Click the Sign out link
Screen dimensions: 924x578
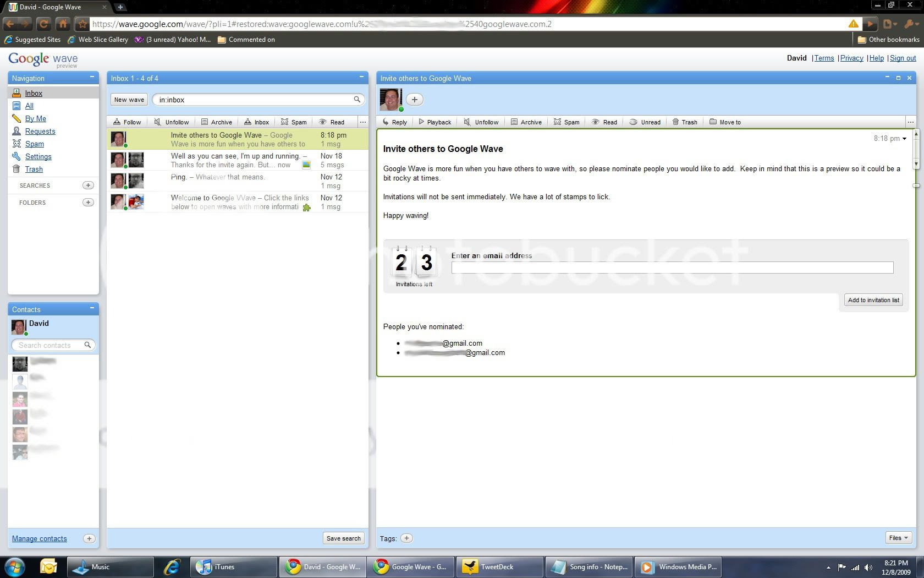pos(903,58)
